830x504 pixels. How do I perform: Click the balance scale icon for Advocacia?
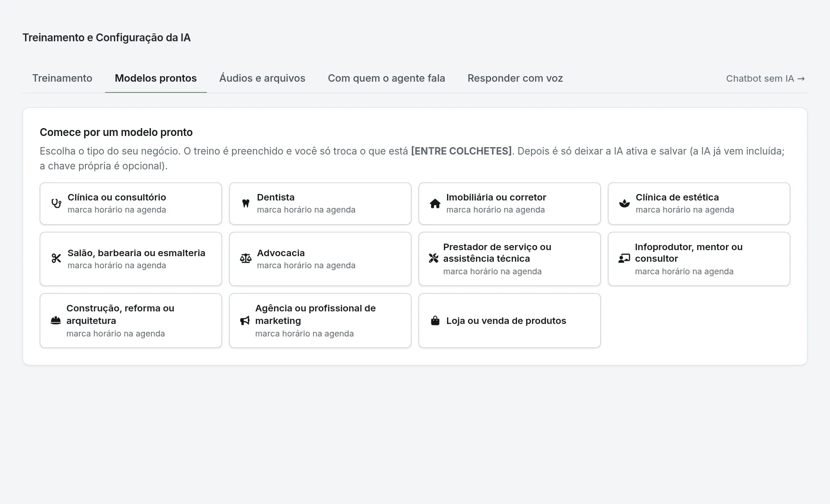tap(246, 258)
